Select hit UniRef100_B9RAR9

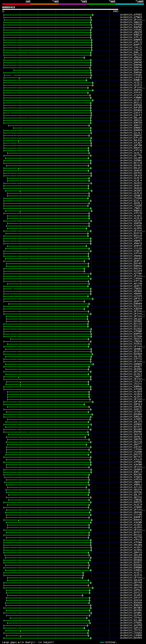(x=131, y=304)
